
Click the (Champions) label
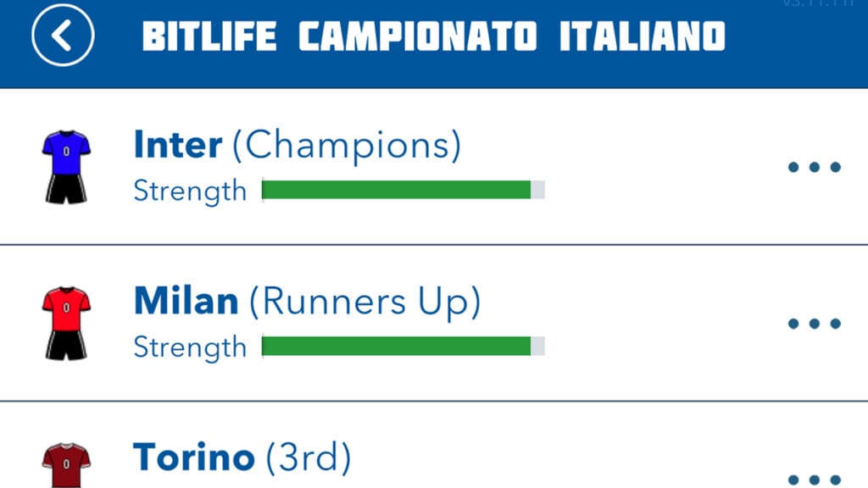tap(347, 146)
